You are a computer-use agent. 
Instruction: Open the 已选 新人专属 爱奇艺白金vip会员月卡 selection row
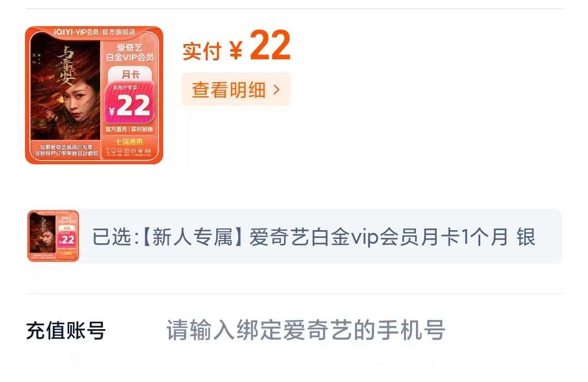(x=295, y=236)
